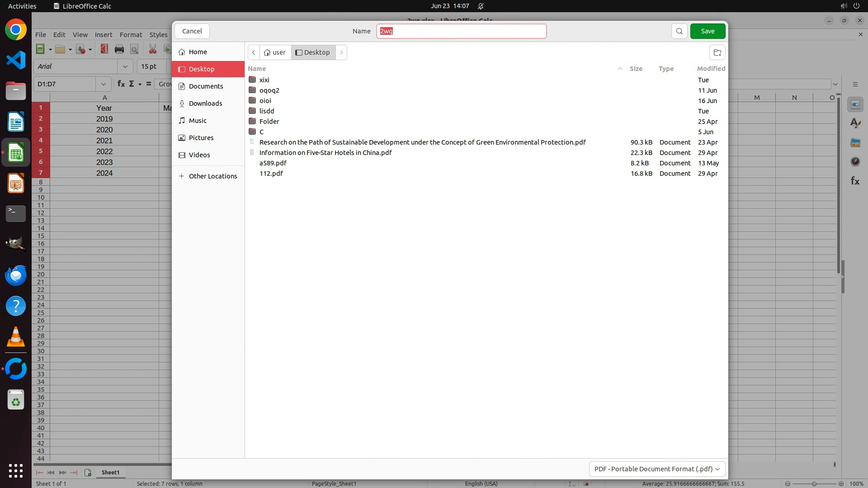This screenshot has width=868, height=488.
Task: Launch Visual Studio Code from dock
Action: (x=16, y=60)
